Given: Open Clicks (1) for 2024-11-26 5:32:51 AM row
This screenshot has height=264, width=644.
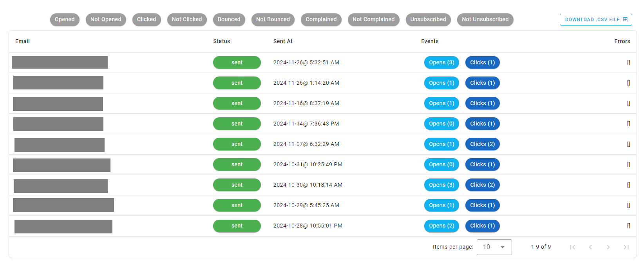Looking at the screenshot, I should tap(483, 62).
